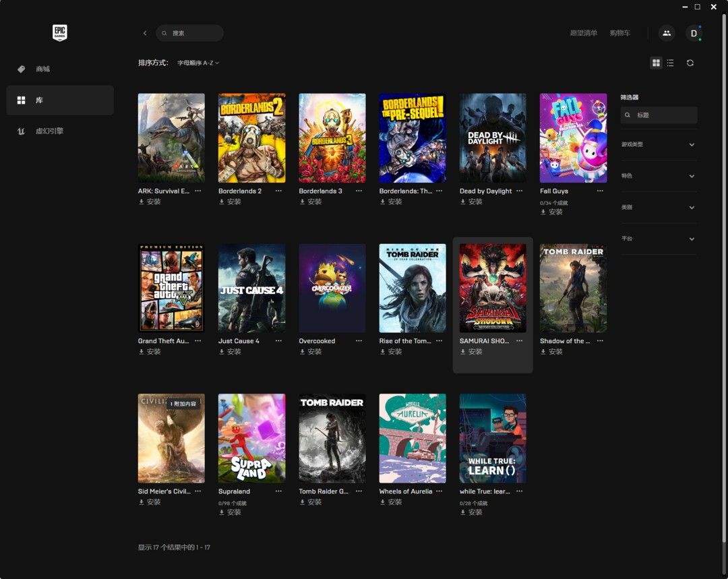
Task: Click the top search input field
Action: 189,33
